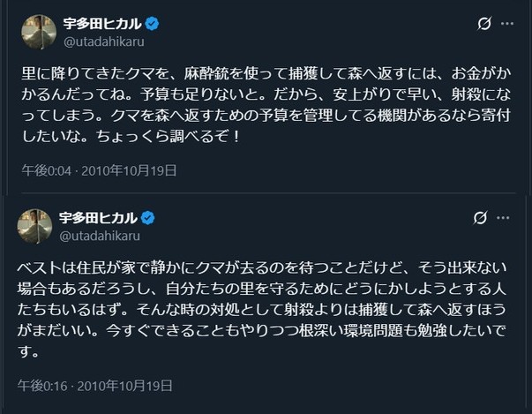The image size is (532, 414).
Task: Click the Grok icon on the 午後0:16 tweet
Action: [481, 217]
